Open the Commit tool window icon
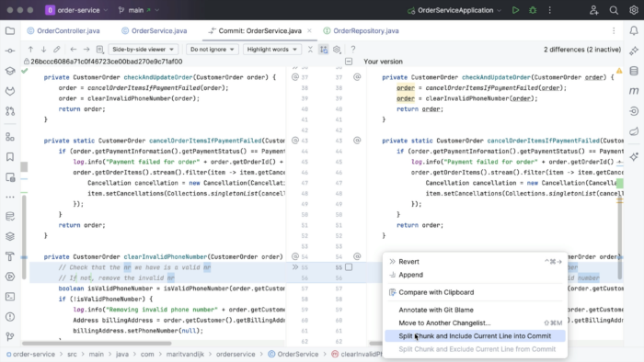Viewport: 644px width, 362px height. click(10, 51)
